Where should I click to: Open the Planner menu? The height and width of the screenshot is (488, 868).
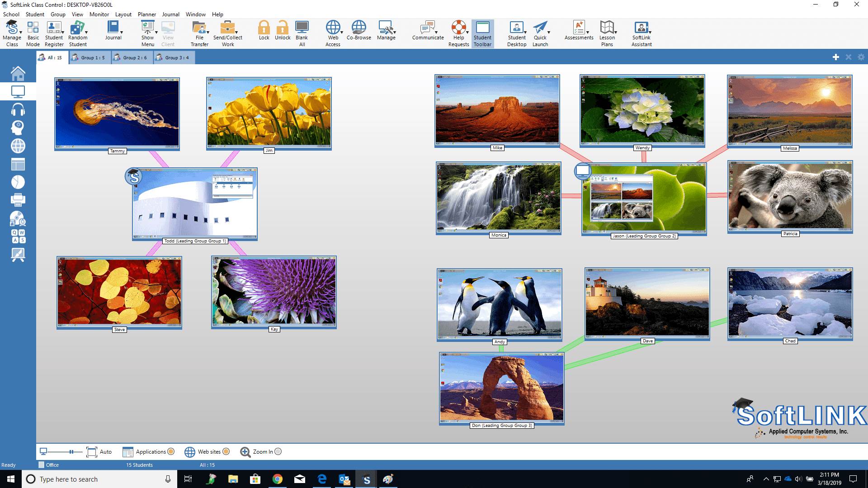[147, 14]
